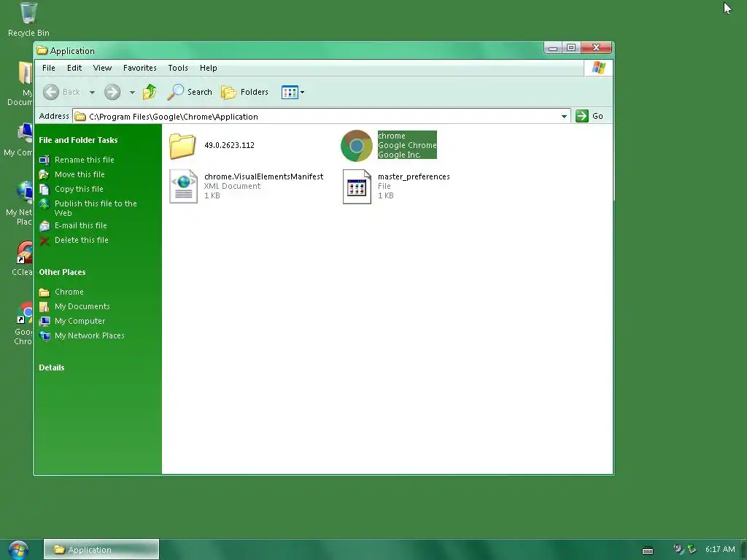Viewport: 747px width, 560px height.
Task: Click Move this file
Action: tap(80, 174)
